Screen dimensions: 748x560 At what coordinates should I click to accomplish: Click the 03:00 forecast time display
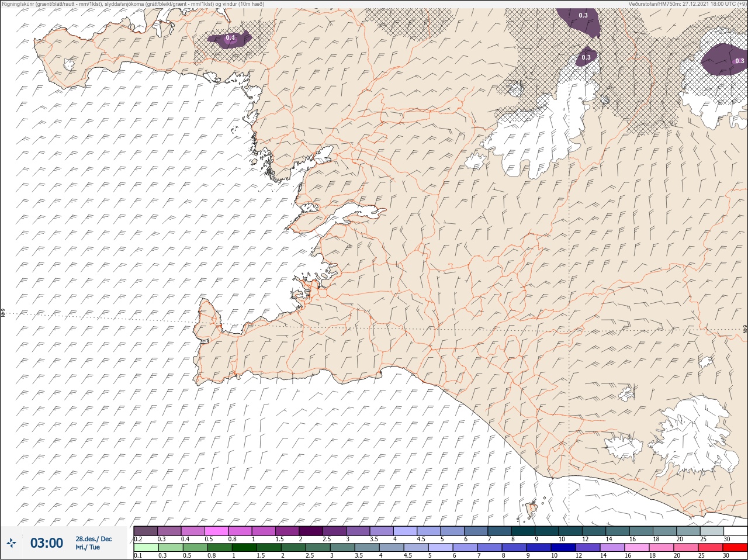[47, 543]
